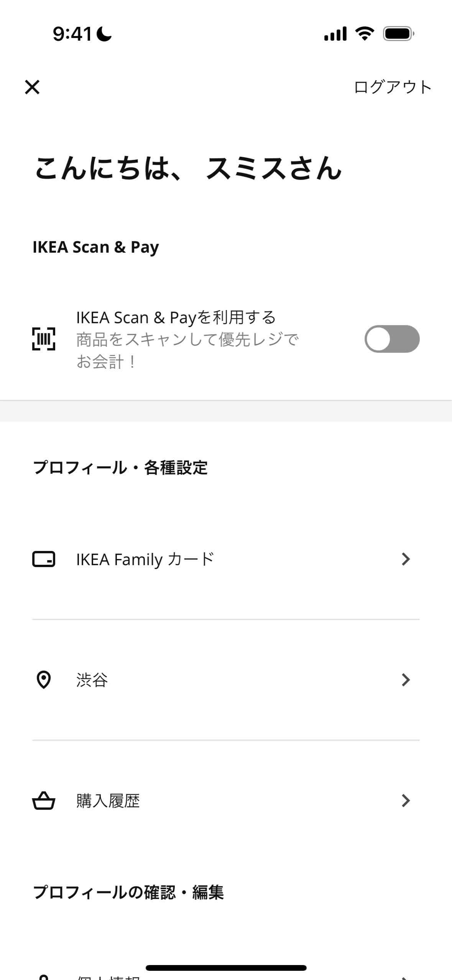Open 購入履歴 purchase history
The height and width of the screenshot is (980, 452).
pyautogui.click(x=108, y=800)
